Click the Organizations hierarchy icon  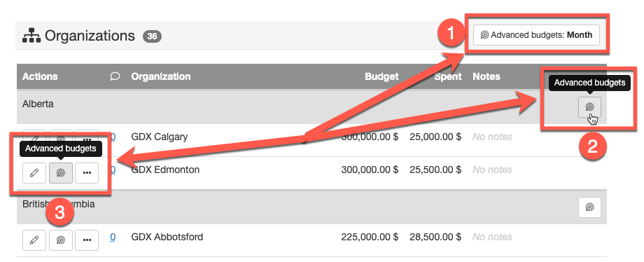(31, 36)
